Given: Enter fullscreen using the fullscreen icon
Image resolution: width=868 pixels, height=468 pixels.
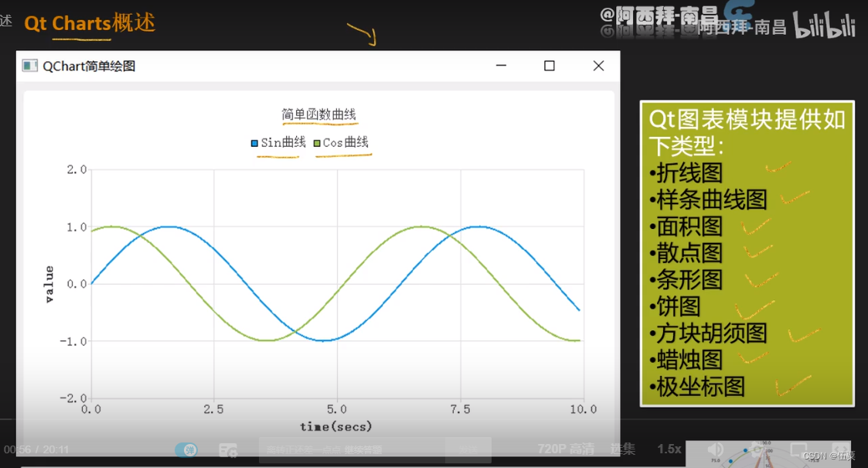Looking at the screenshot, I should point(841,448).
